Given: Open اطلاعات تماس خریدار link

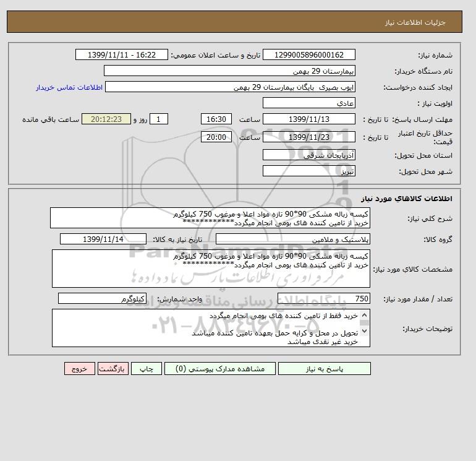Looking at the screenshot, I should point(69,87).
